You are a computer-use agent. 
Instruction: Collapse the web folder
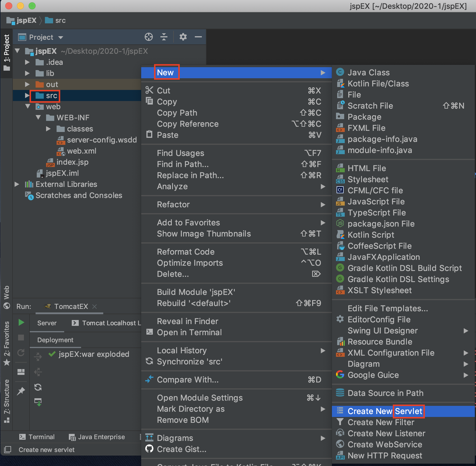28,107
